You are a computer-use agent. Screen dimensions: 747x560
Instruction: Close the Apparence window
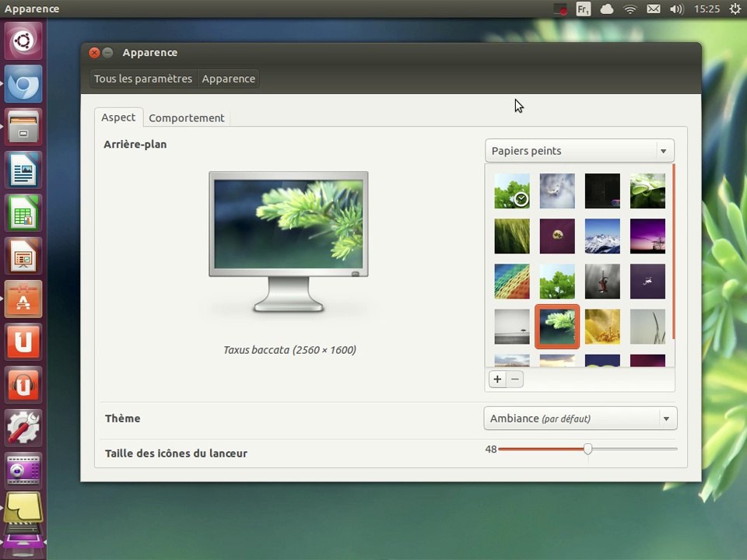pyautogui.click(x=94, y=52)
